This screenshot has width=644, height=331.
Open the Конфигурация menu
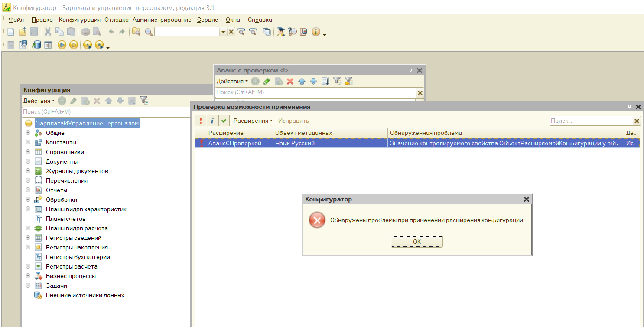(x=80, y=20)
